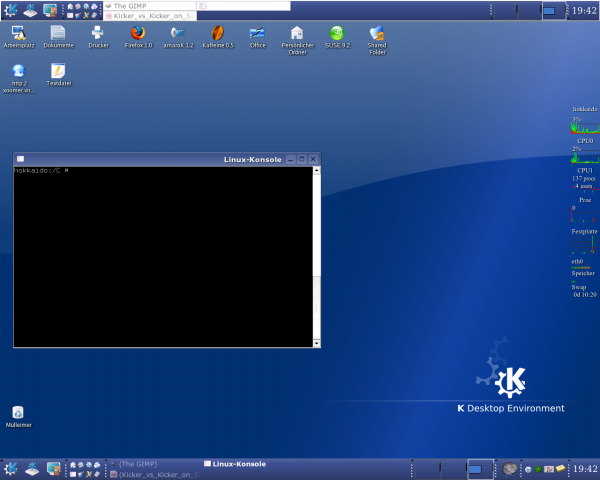Switch to Kicker_vs_Kicker_on_S in the top taskbar
Viewport: 600px width, 480px height.
tap(150, 16)
